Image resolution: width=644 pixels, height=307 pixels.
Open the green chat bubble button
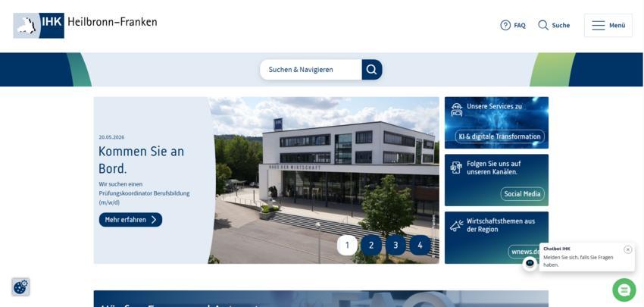[x=624, y=290]
